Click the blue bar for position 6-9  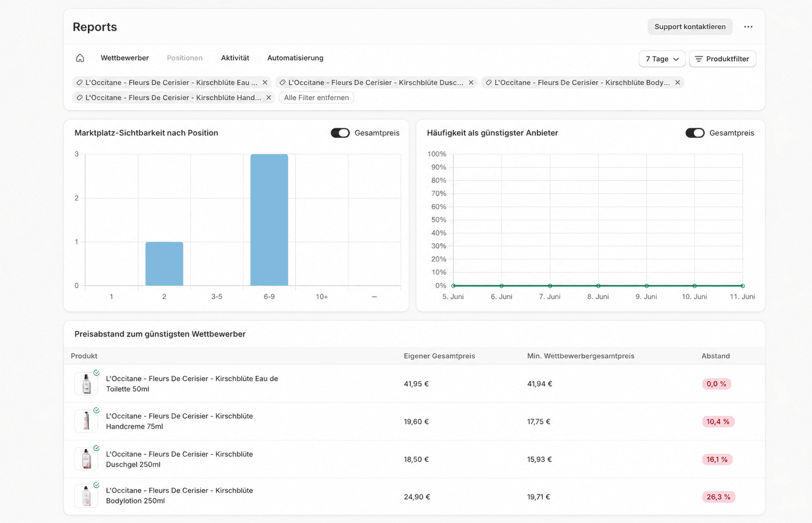tap(269, 220)
